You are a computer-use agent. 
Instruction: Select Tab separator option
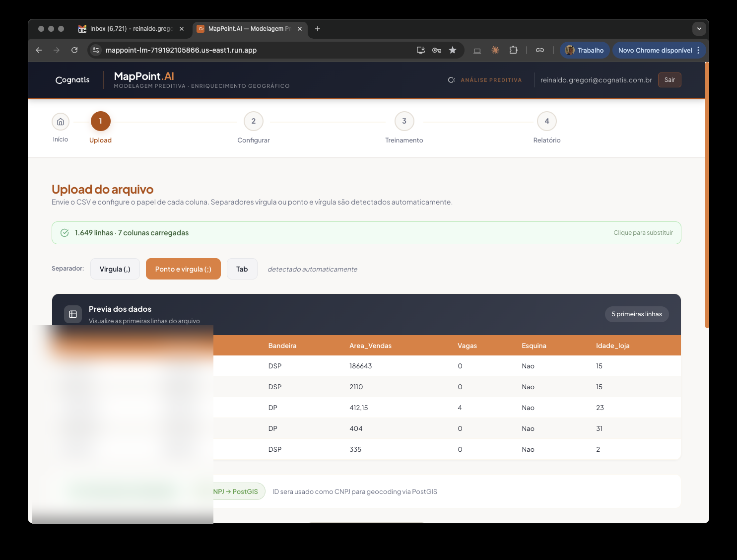pyautogui.click(x=242, y=269)
